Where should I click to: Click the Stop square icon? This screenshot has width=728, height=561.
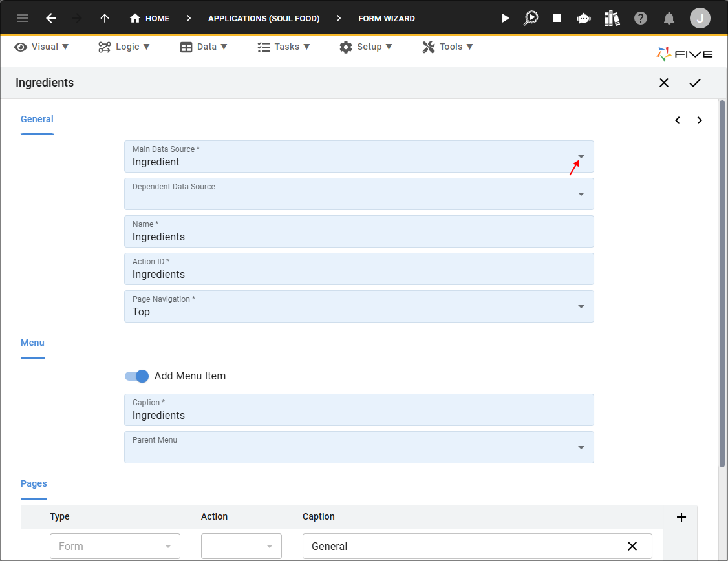pos(556,18)
